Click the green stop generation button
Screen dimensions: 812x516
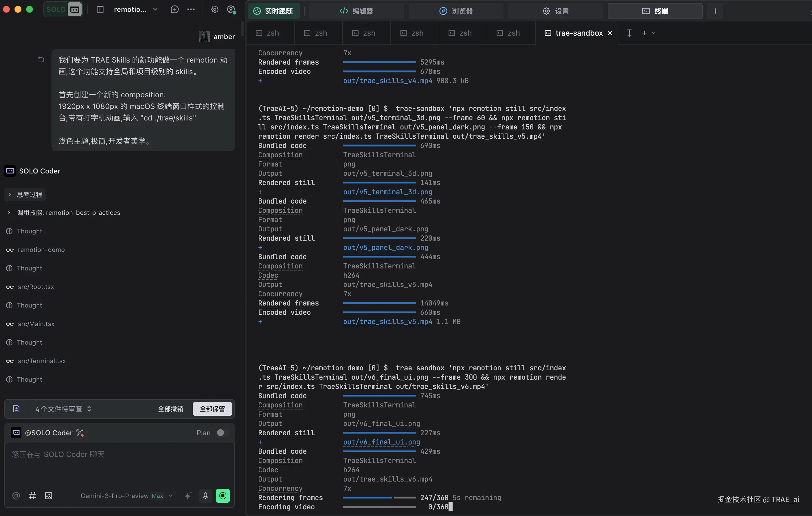[x=223, y=495]
